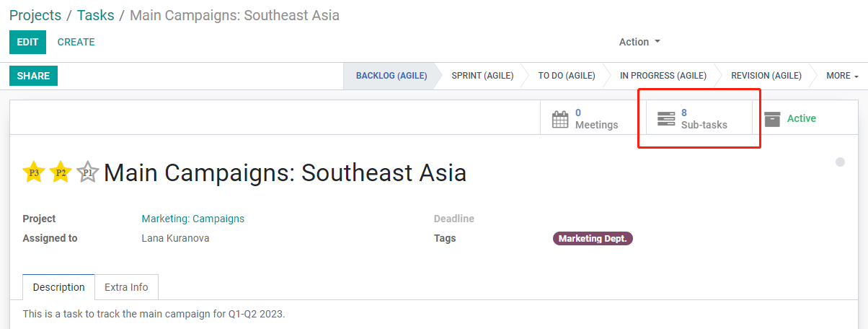Open the Sub-tasks list icon
Image resolution: width=868 pixels, height=329 pixels.
(666, 119)
